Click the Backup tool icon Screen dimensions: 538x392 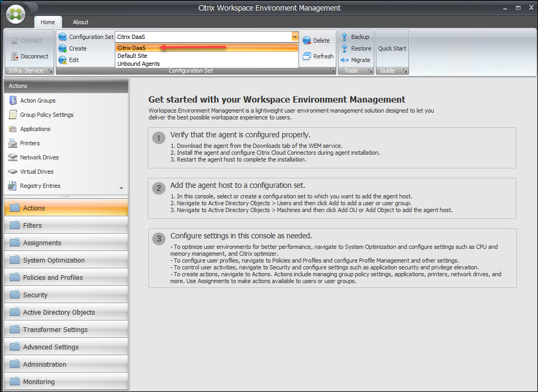point(345,37)
